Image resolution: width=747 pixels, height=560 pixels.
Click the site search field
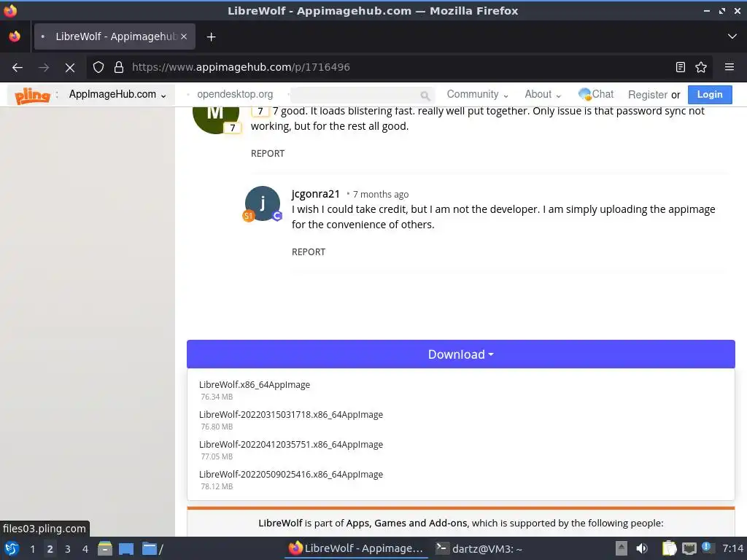coord(362,95)
